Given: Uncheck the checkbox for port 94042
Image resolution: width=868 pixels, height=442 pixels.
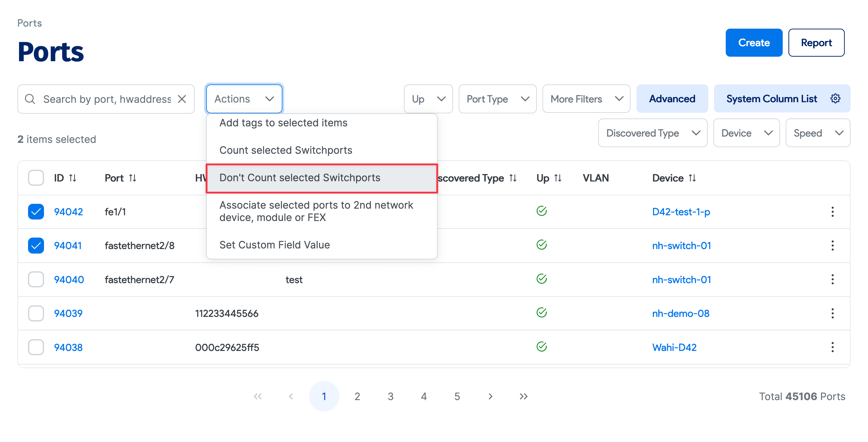Looking at the screenshot, I should [36, 212].
